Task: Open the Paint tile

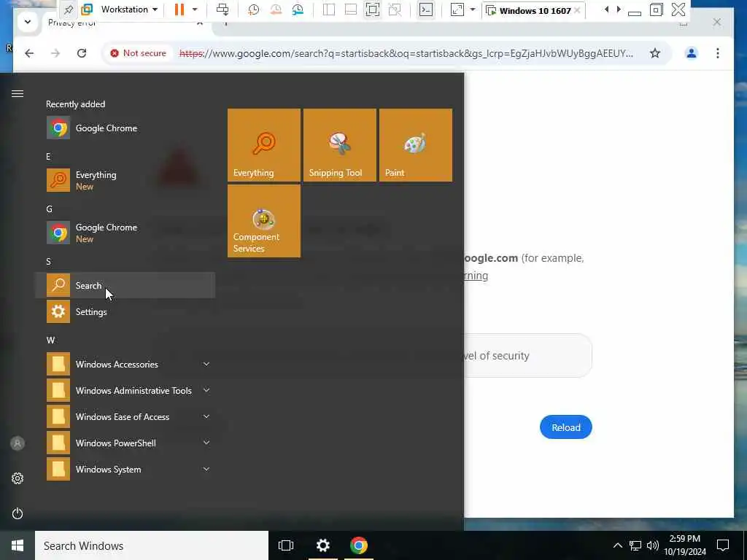Action: [x=415, y=145]
